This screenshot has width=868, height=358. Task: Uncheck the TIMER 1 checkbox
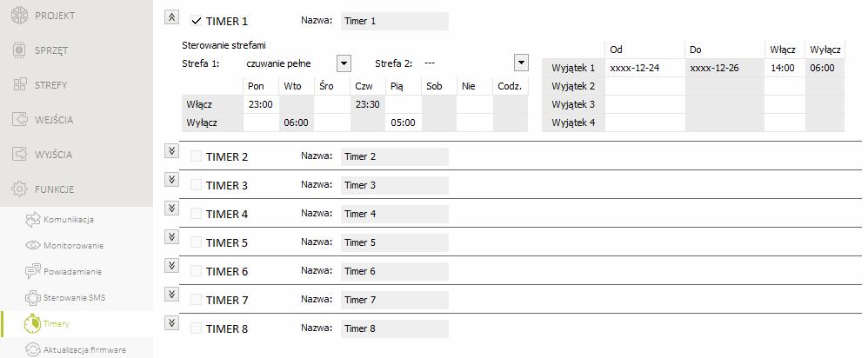196,21
